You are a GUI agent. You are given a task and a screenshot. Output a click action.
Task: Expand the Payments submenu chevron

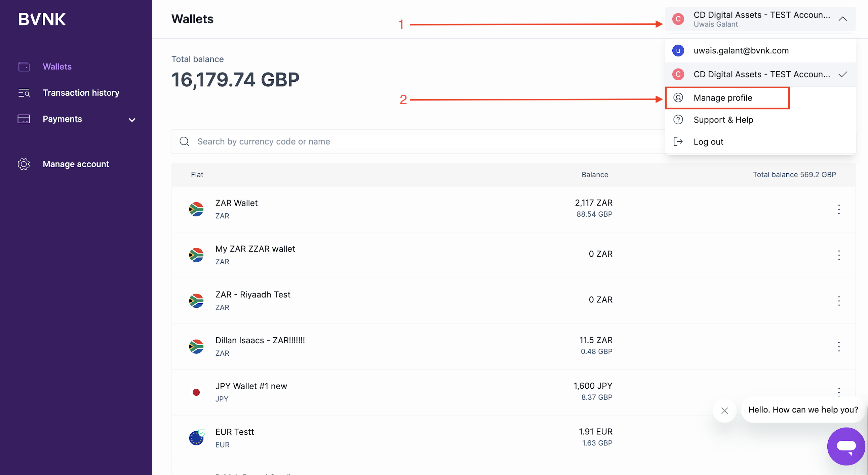coord(132,120)
